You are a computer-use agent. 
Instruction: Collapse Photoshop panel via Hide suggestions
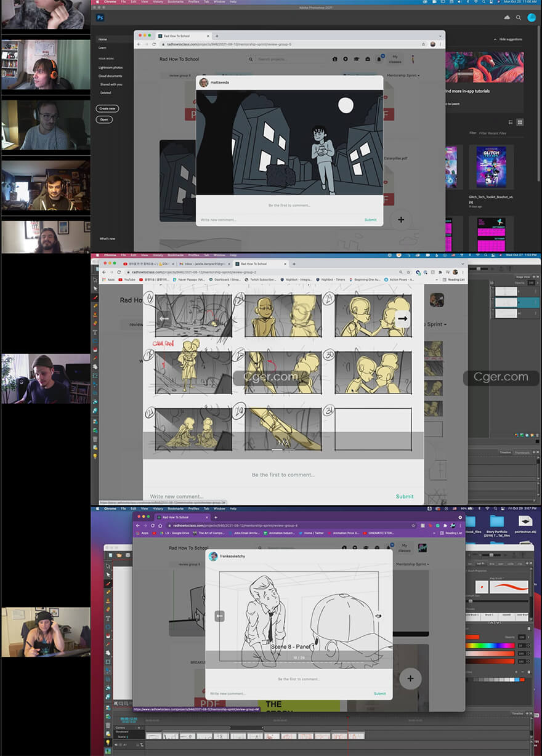click(508, 39)
